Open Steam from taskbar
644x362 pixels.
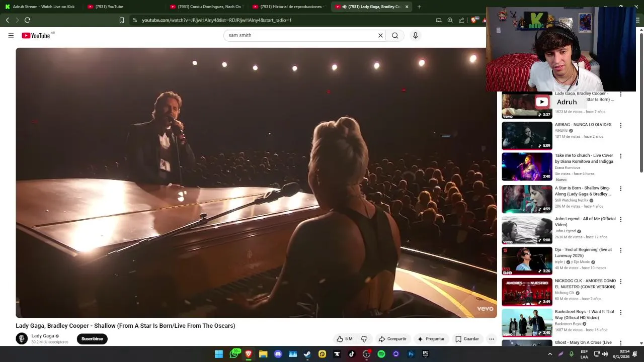tap(307, 354)
